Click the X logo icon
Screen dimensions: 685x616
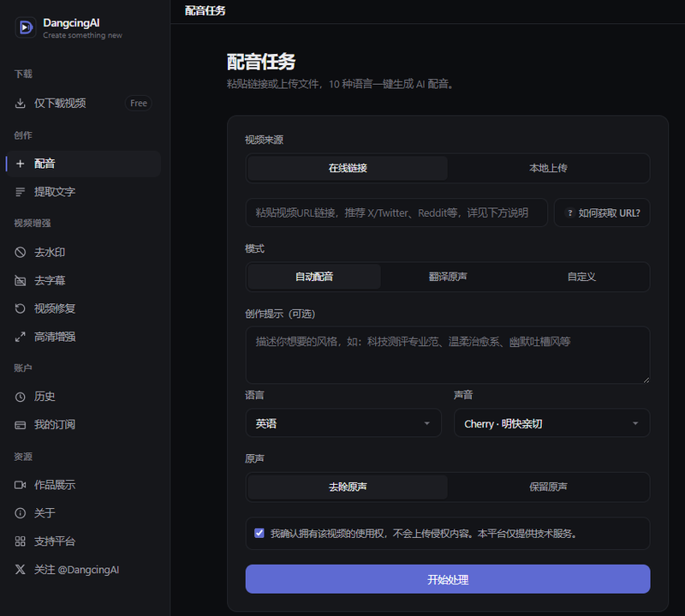20,570
